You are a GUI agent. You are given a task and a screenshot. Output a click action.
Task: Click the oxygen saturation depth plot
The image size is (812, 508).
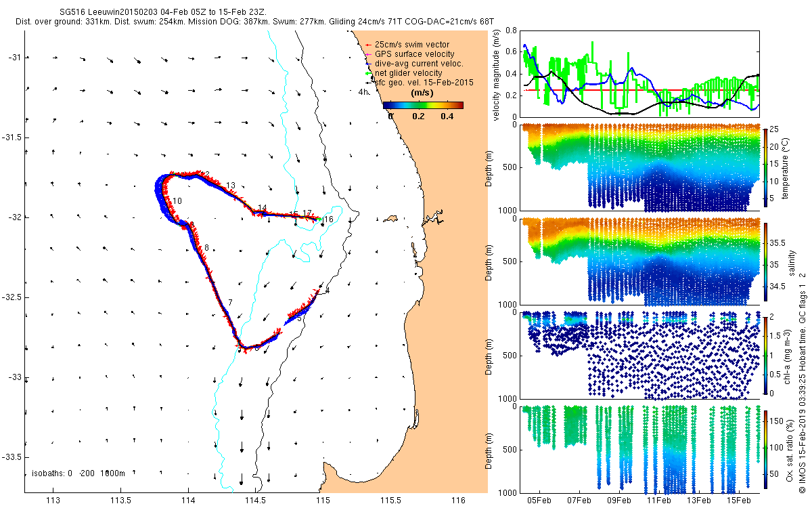pyautogui.click(x=641, y=449)
